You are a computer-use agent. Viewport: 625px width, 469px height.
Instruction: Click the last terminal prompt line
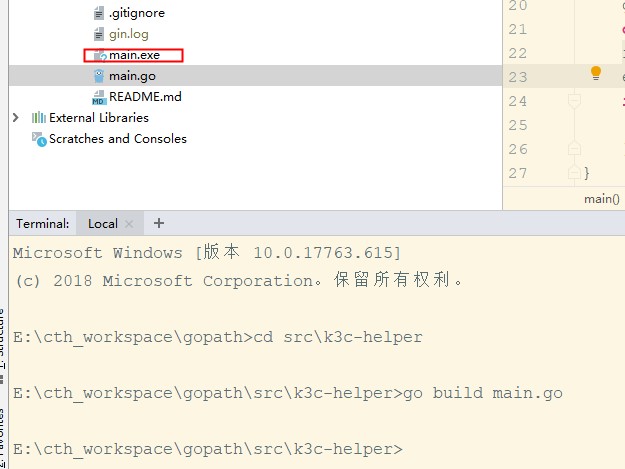(x=208, y=449)
